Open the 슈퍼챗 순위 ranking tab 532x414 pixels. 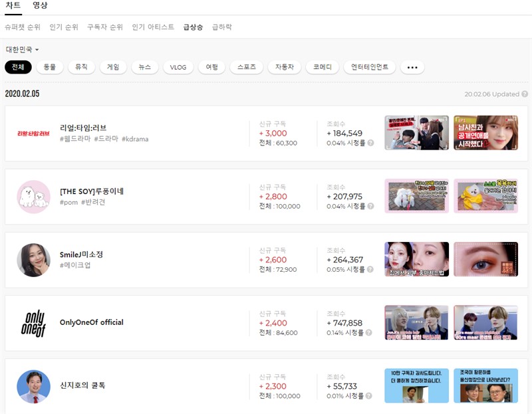[x=23, y=27]
